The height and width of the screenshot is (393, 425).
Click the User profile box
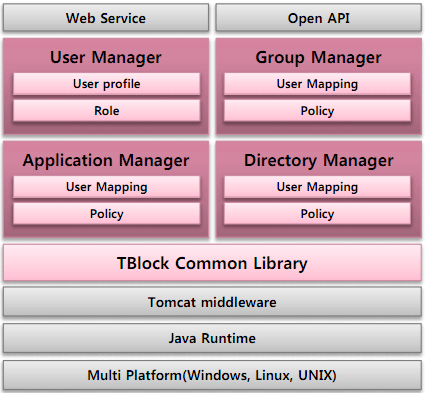pyautogui.click(x=107, y=84)
